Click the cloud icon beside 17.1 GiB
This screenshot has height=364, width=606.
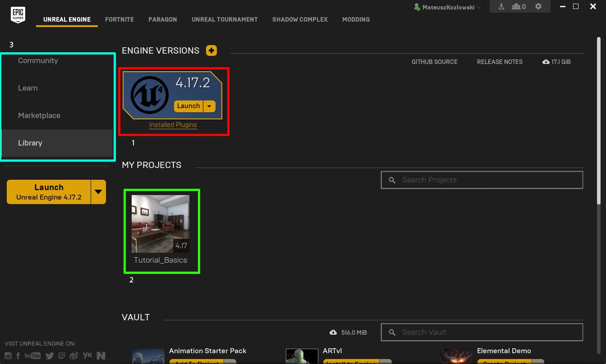click(546, 62)
